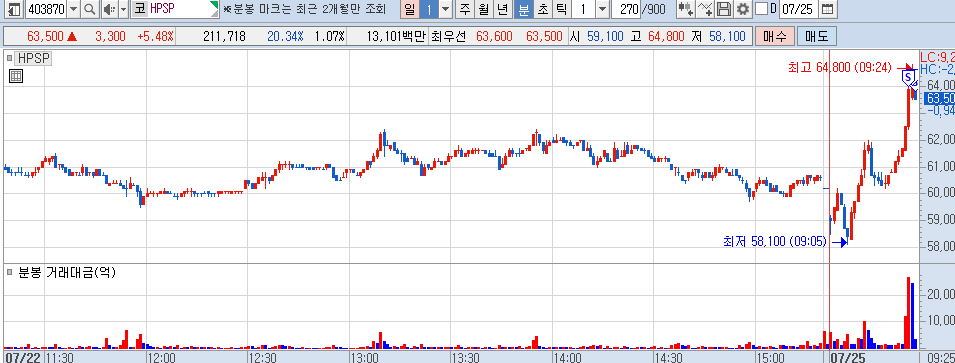The height and width of the screenshot is (363, 955).
Task: Open chart settings gear icon
Action: click(x=742, y=9)
